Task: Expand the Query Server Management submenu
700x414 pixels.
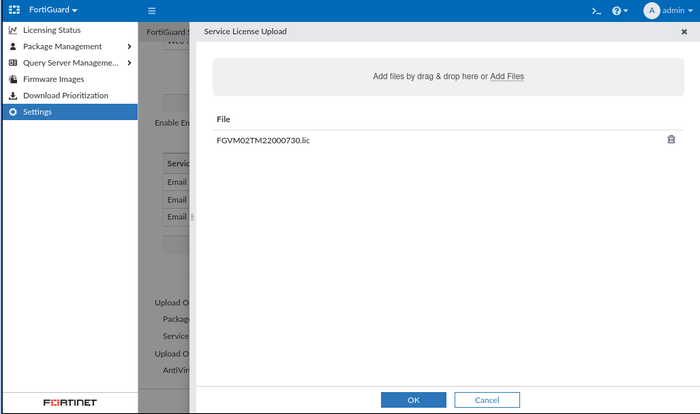Action: (129, 63)
